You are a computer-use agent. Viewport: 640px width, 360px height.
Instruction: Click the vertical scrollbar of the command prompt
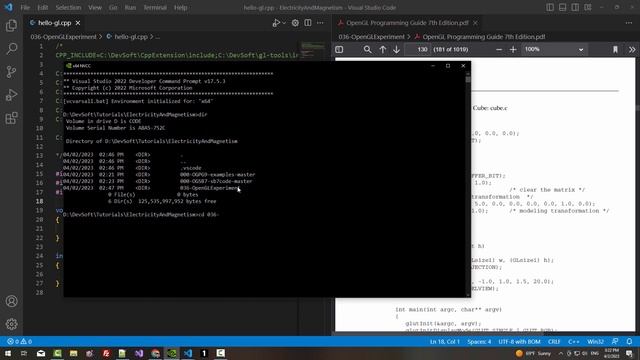[468, 184]
